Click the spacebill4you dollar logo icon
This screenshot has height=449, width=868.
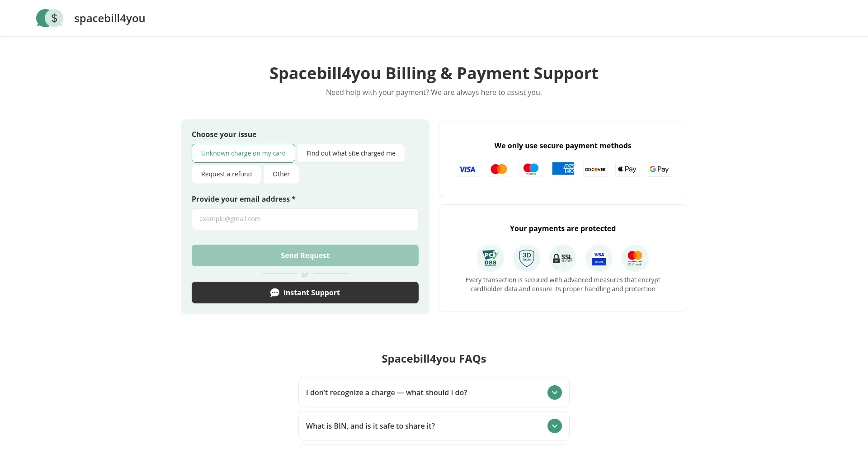click(50, 18)
